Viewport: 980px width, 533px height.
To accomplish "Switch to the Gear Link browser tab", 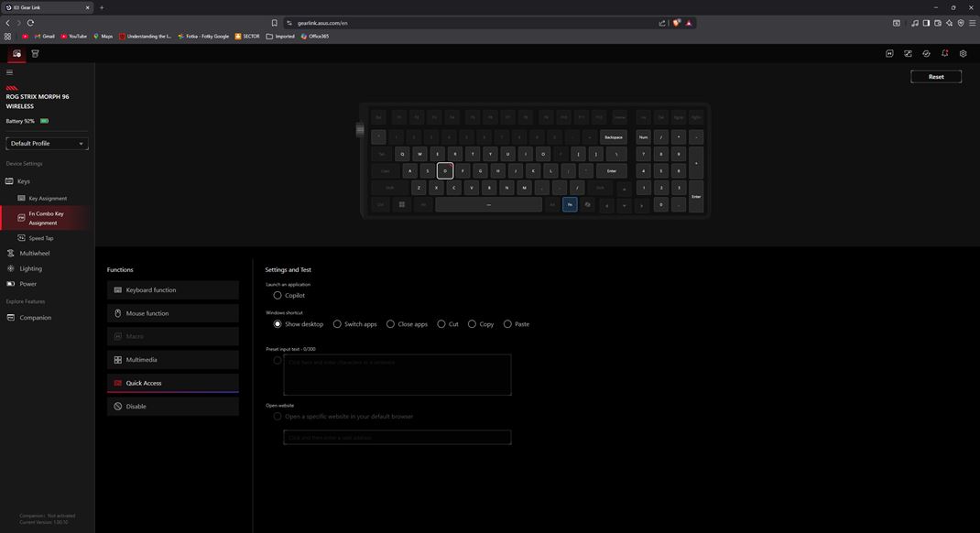I will (47, 7).
